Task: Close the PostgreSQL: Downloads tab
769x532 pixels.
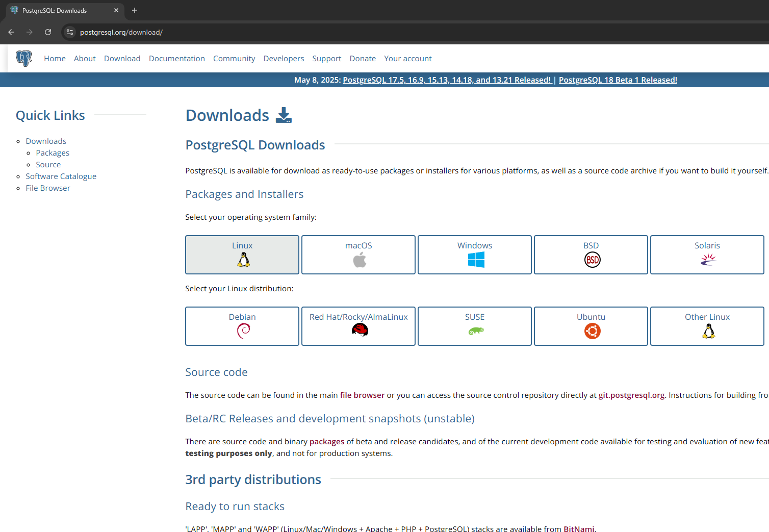Action: [116, 10]
